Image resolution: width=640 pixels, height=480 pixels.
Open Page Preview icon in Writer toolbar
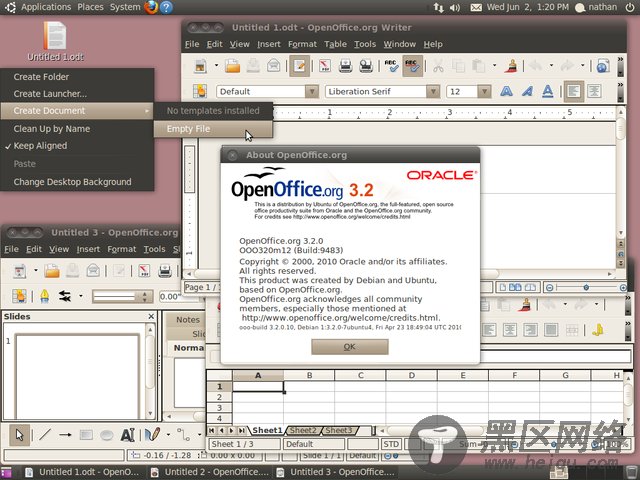(x=366, y=66)
